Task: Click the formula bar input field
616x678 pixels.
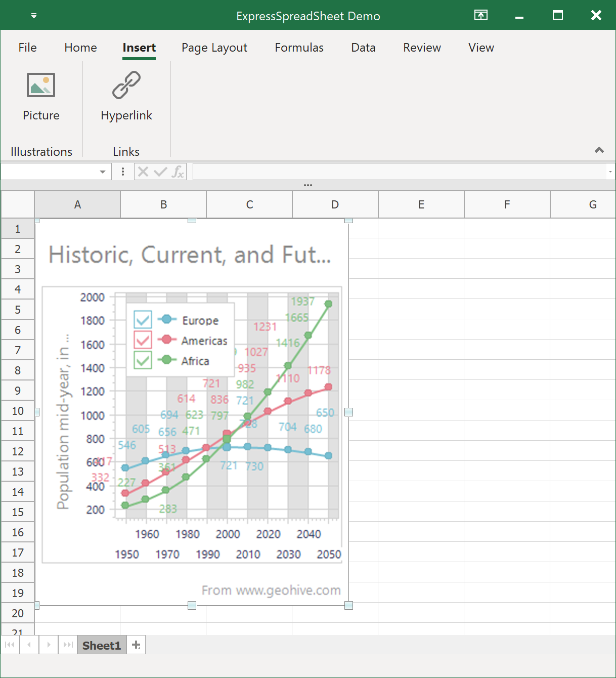Action: [399, 172]
